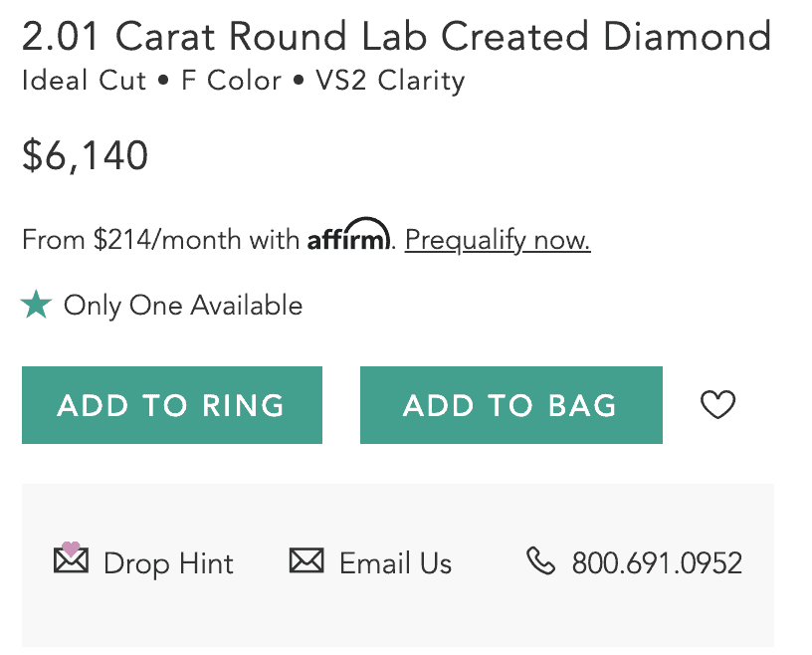Viewport: 812px width, 655px height.
Task: Click the small pink heart on envelope
Action: click(x=71, y=549)
